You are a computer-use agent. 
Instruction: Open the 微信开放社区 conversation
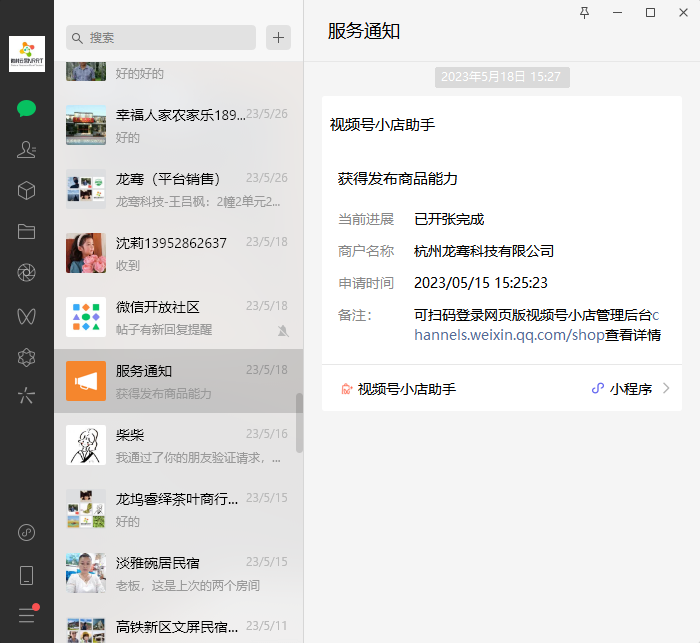179,317
